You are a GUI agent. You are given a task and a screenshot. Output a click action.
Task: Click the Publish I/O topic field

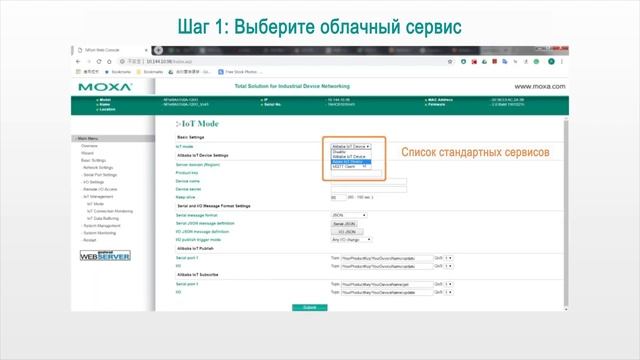[x=387, y=267]
